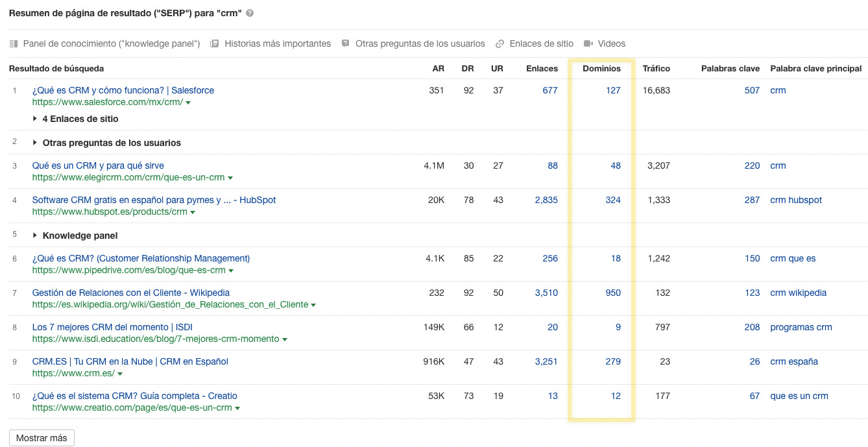Viewport: 868px width, 447px height.
Task: Click the 'crm wikipedia' top keyword link
Action: pyautogui.click(x=798, y=293)
